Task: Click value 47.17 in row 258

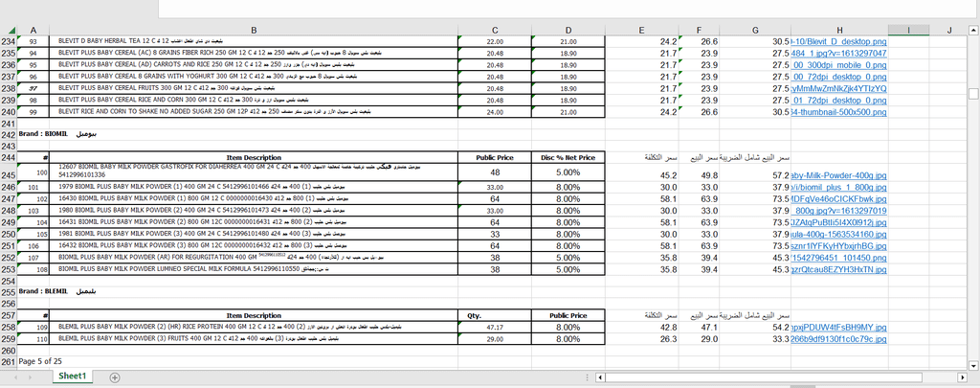Action: (495, 328)
